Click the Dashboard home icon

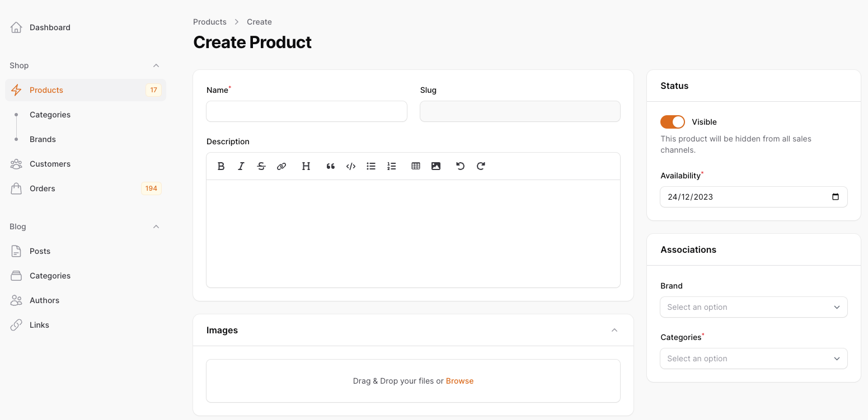pos(16,27)
